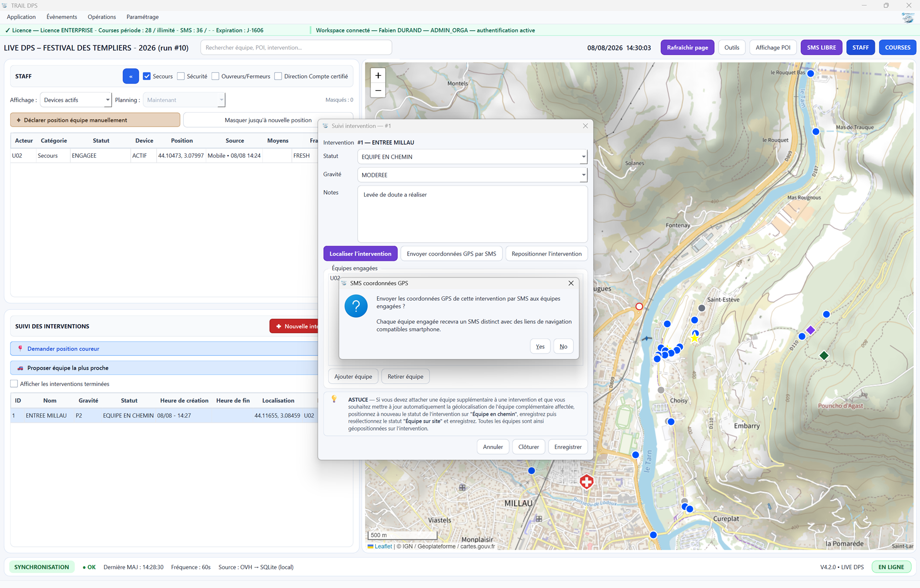Viewport: 920px width, 588px height.
Task: Enable the Sécurité filter checkbox
Action: [181, 76]
